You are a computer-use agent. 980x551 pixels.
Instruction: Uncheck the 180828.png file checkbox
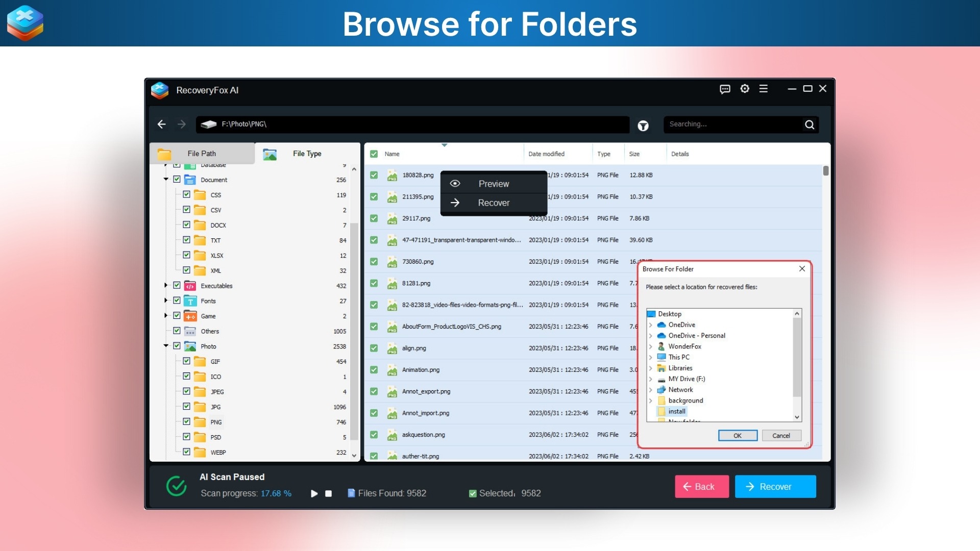(374, 175)
